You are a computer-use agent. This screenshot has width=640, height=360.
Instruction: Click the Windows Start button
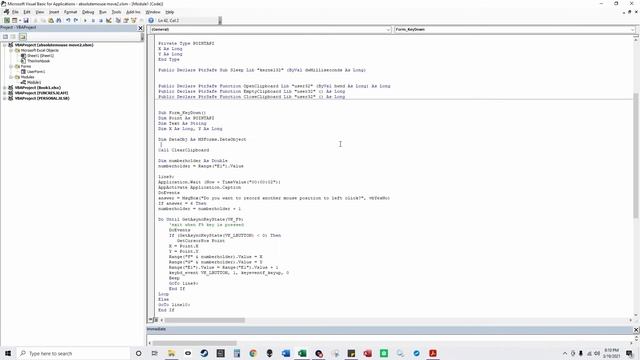(8, 353)
